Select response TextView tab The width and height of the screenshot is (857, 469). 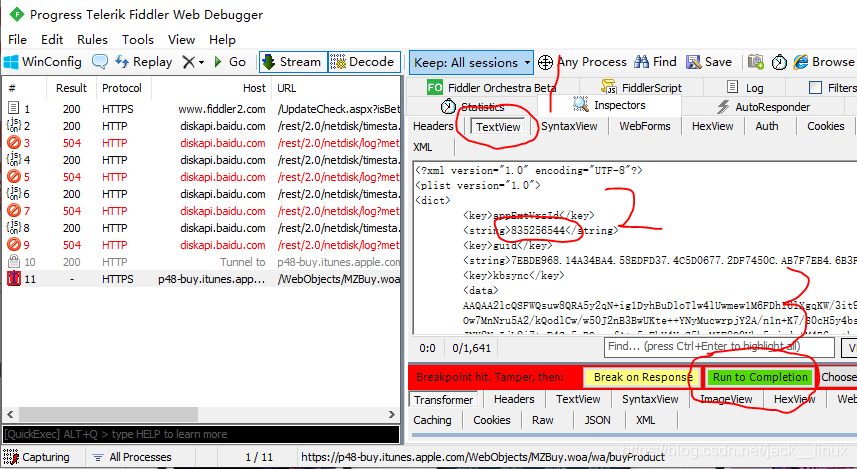pyautogui.click(x=578, y=400)
